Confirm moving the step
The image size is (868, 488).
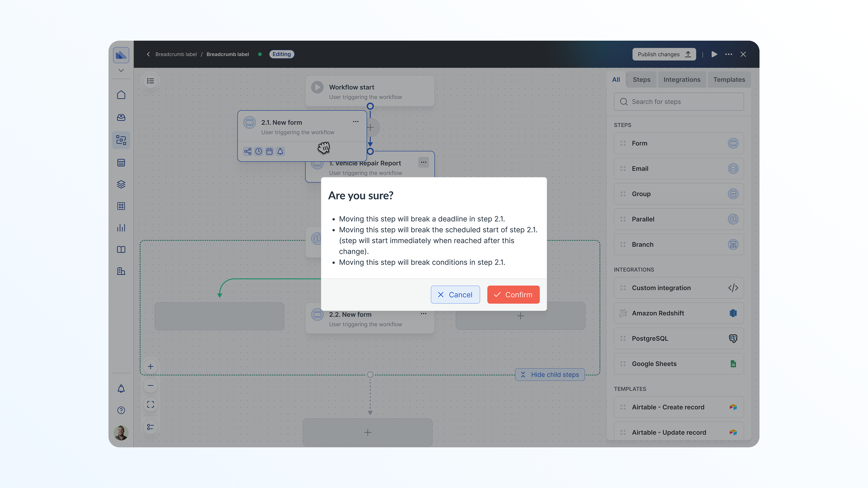click(x=513, y=295)
